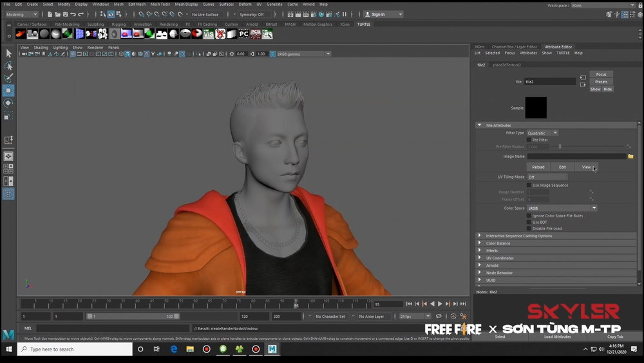Viewport: 644px width, 363px height.
Task: Click the New Scene icon
Action: point(50,14)
